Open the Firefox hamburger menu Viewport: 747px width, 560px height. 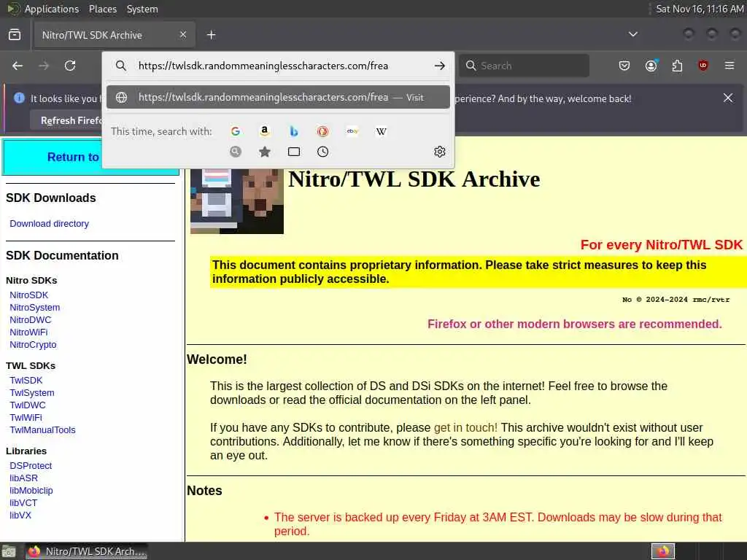(729, 66)
